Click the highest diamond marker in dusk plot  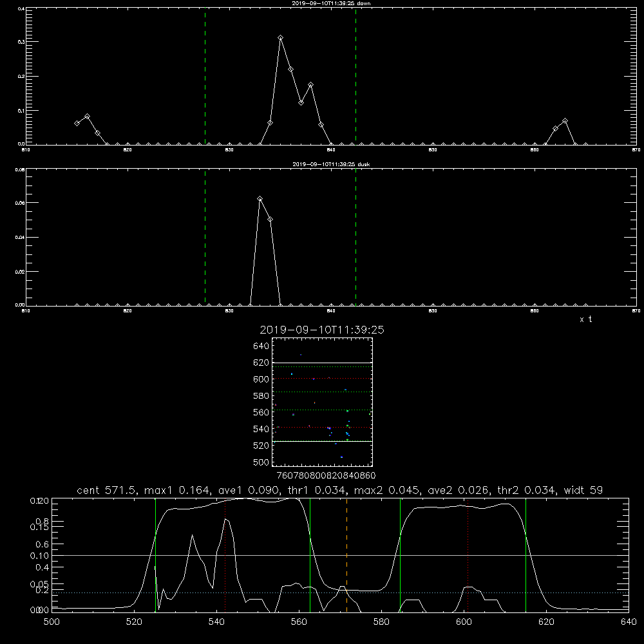[260, 199]
